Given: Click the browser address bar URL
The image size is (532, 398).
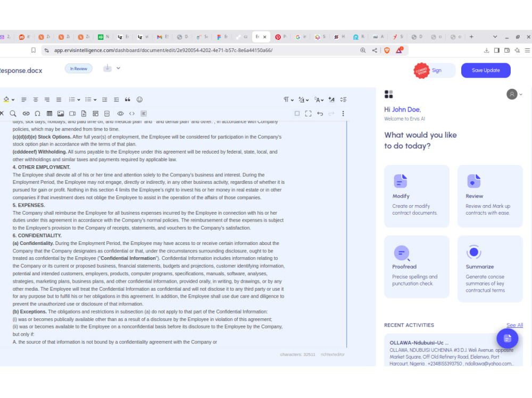Looking at the screenshot, I should point(163,50).
